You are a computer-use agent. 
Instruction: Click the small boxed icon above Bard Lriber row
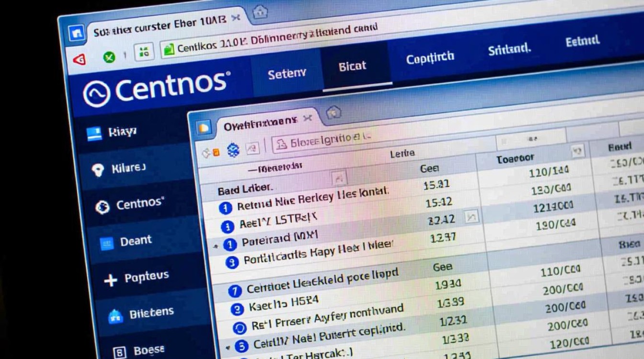coord(338,178)
